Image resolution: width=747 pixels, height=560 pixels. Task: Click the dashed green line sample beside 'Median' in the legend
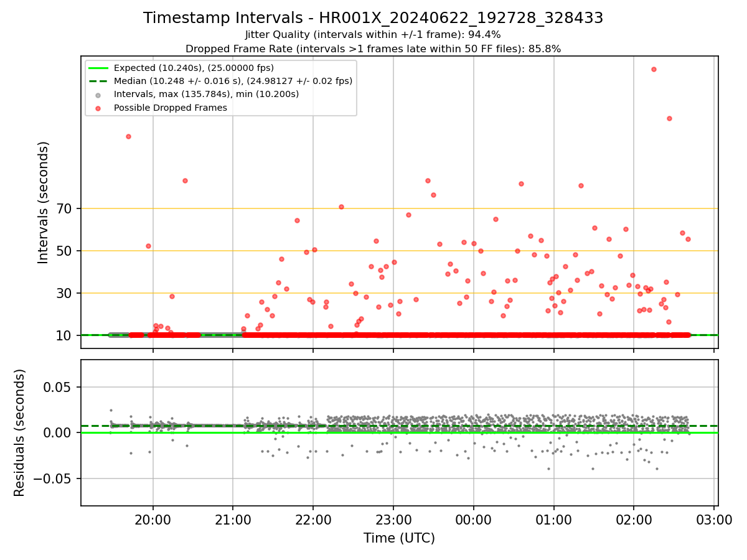tap(98, 81)
